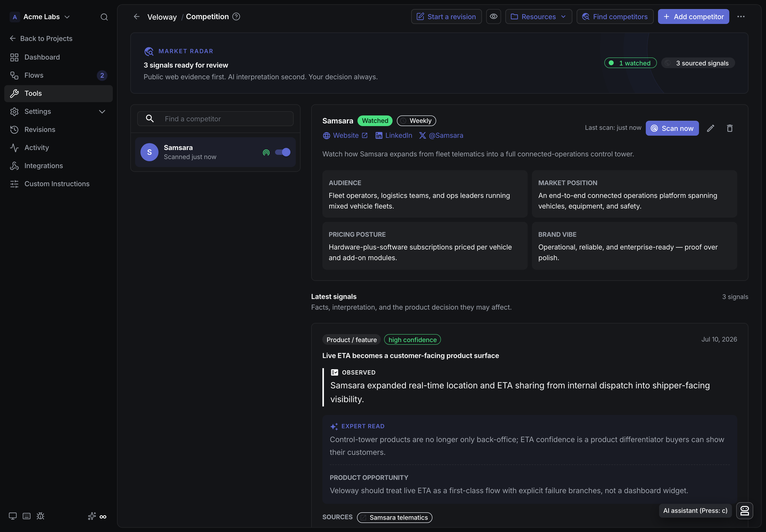Open Flows in the sidebar
Screen dimensions: 766x532
[x=58, y=75]
